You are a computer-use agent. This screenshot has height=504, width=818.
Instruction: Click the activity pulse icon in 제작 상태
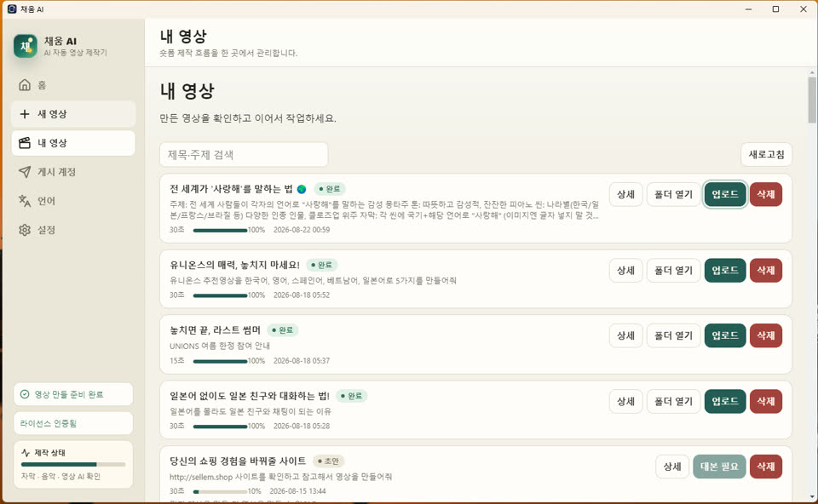point(26,453)
